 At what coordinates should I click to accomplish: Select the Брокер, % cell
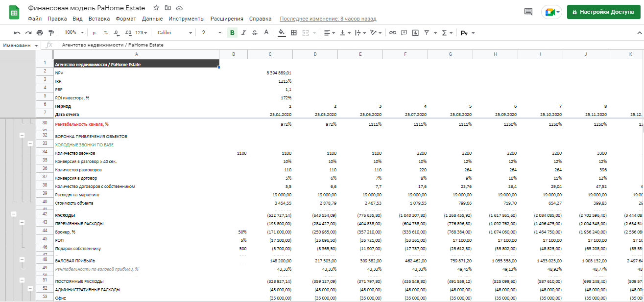136,232
